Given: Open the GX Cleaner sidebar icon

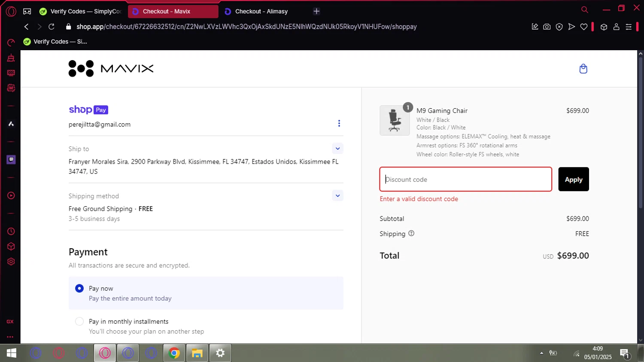Looking at the screenshot, I should [11, 58].
